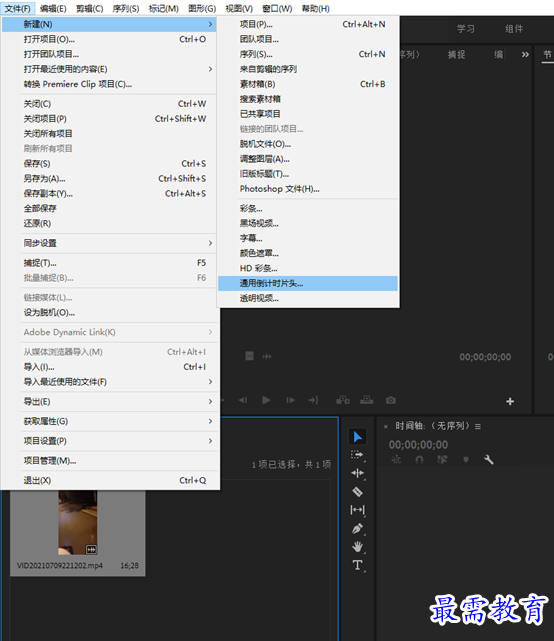The image size is (554, 641).
Task: Open timeline panel menu icon
Action: [478, 426]
